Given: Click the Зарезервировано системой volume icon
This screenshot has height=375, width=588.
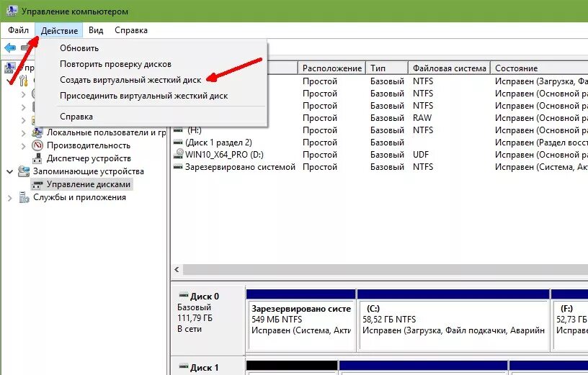Looking at the screenshot, I should (178, 167).
